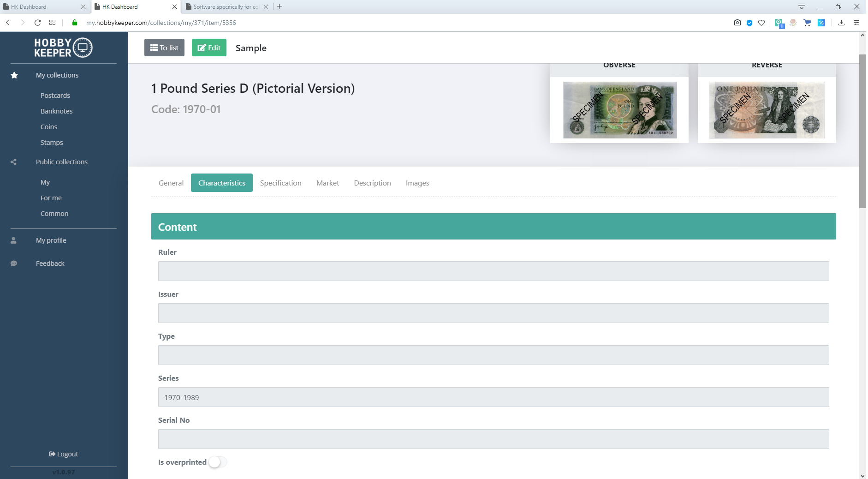Click the Series input field
Viewport: 868px width, 479px height.
(x=493, y=397)
